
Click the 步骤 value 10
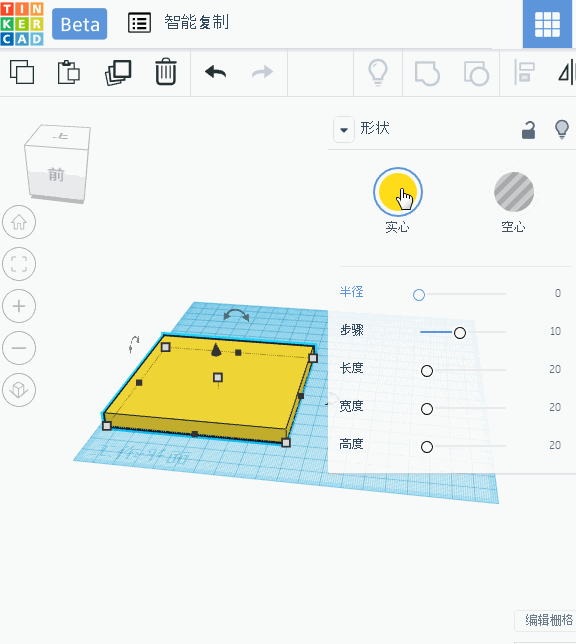click(x=555, y=331)
